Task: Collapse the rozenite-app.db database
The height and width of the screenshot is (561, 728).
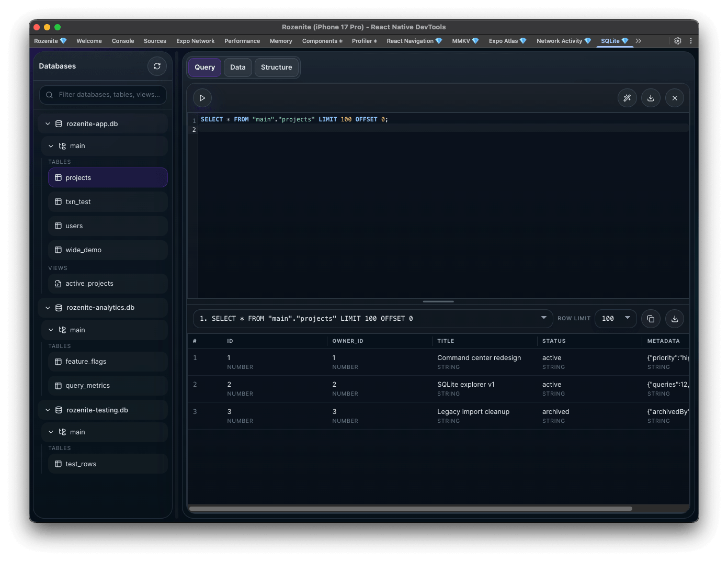Action: [48, 124]
